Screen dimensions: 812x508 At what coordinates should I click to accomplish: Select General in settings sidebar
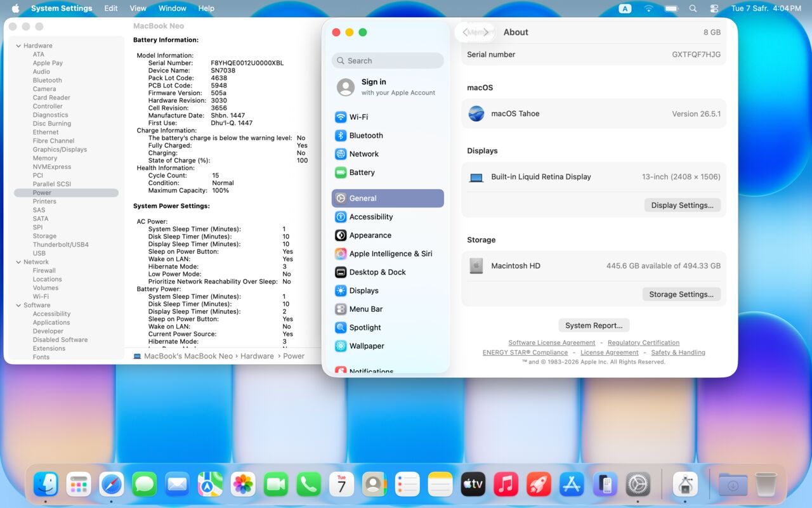click(x=388, y=198)
